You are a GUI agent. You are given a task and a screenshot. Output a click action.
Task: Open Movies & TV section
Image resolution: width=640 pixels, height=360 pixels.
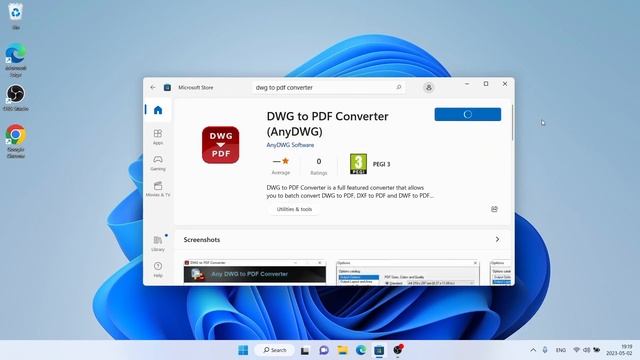click(x=158, y=189)
